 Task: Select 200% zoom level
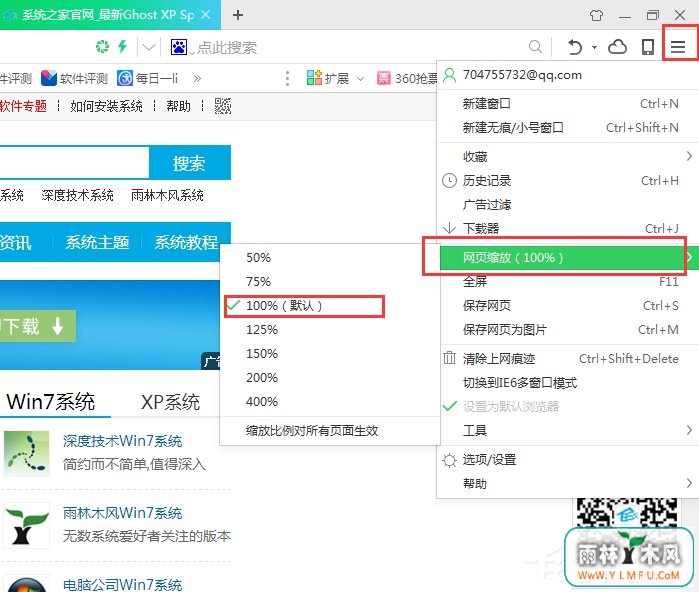point(330,378)
